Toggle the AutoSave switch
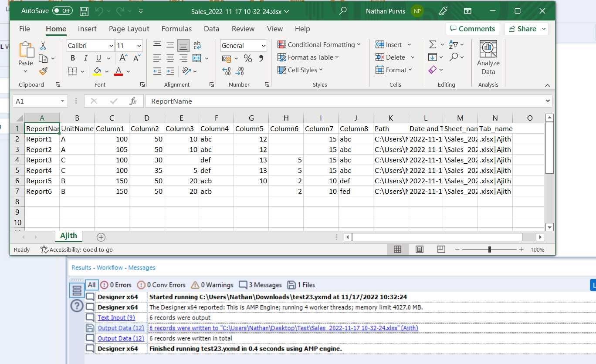 [62, 11]
